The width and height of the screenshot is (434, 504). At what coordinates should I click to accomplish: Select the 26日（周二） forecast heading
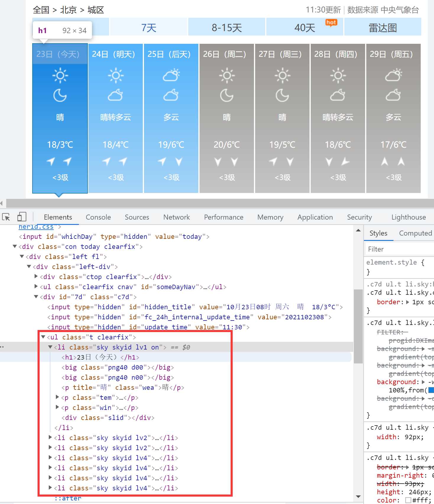(x=225, y=54)
